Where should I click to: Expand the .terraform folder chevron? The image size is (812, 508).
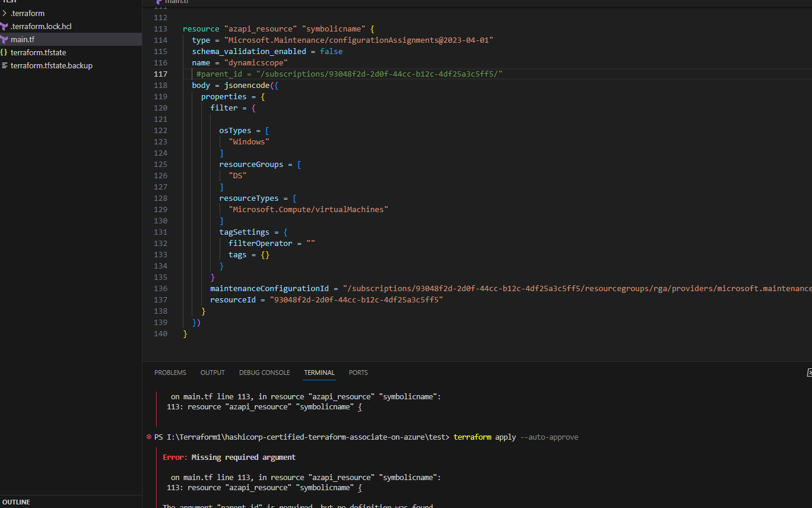tap(5, 13)
